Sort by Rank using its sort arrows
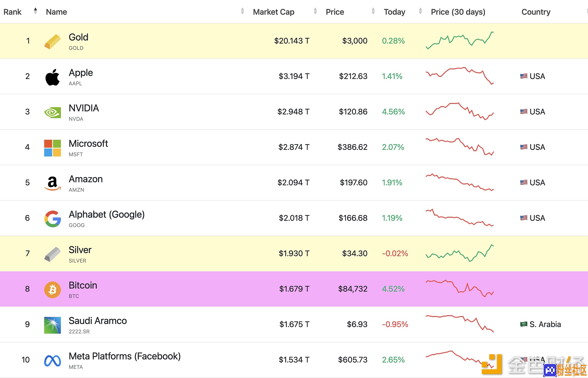This screenshot has width=588, height=378. pos(35,11)
